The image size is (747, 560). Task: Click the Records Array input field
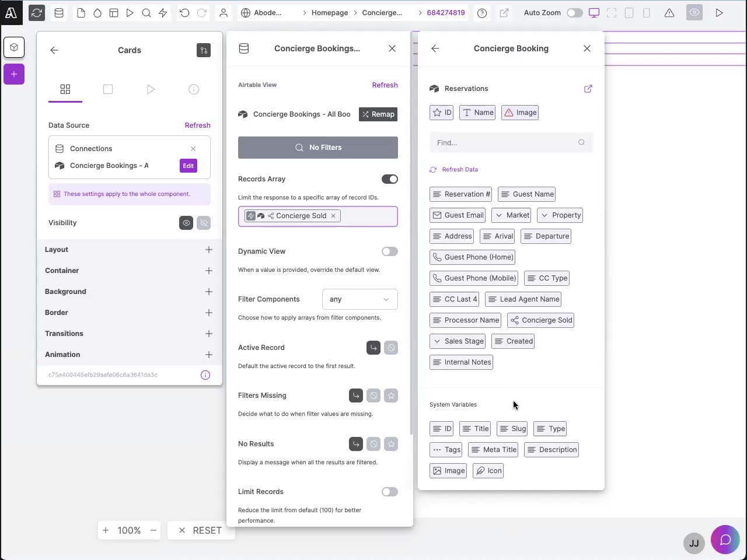318,216
